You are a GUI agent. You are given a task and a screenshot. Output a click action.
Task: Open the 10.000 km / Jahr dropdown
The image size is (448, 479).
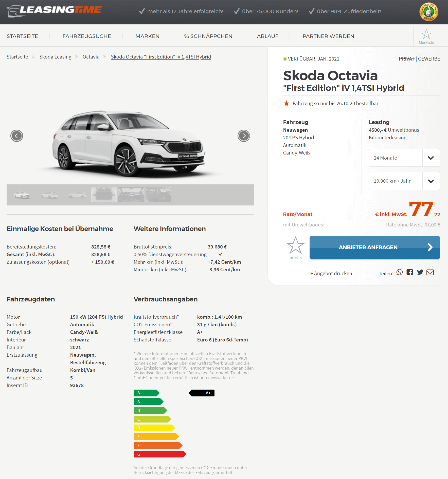pos(404,181)
